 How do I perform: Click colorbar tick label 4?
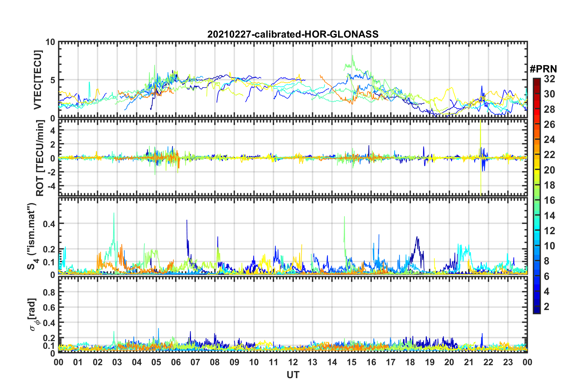click(547, 292)
